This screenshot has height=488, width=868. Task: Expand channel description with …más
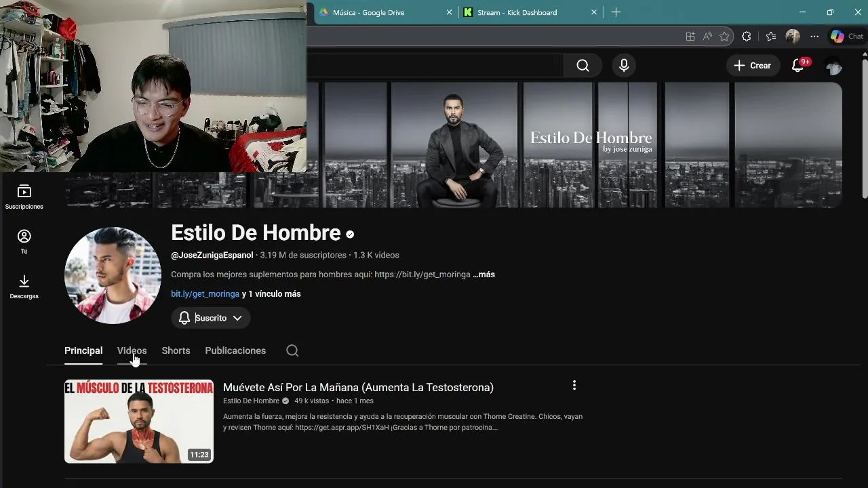[x=484, y=274]
